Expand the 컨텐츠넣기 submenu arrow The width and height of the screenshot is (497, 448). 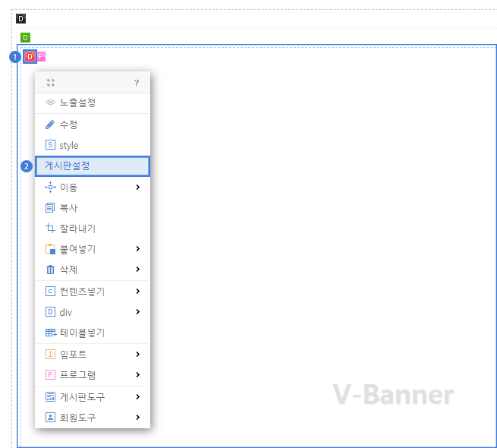click(137, 292)
